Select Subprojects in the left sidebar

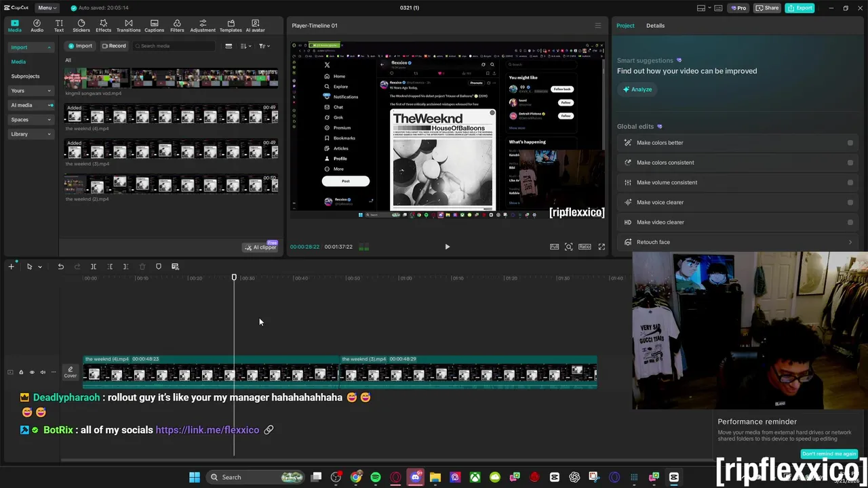point(25,76)
